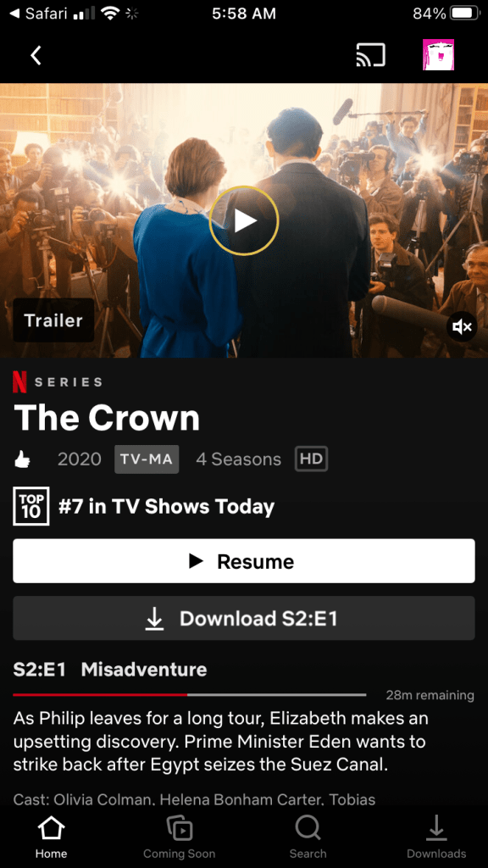Download S2:E1 episode

tap(244, 618)
